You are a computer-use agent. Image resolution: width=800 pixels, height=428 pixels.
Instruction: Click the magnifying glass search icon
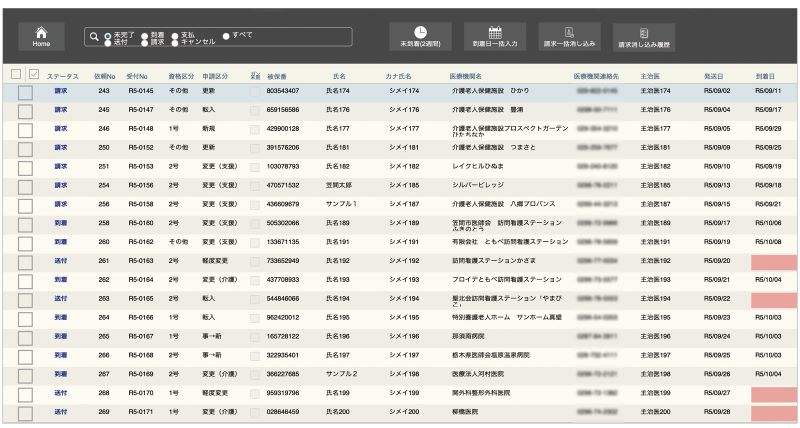tap(94, 37)
